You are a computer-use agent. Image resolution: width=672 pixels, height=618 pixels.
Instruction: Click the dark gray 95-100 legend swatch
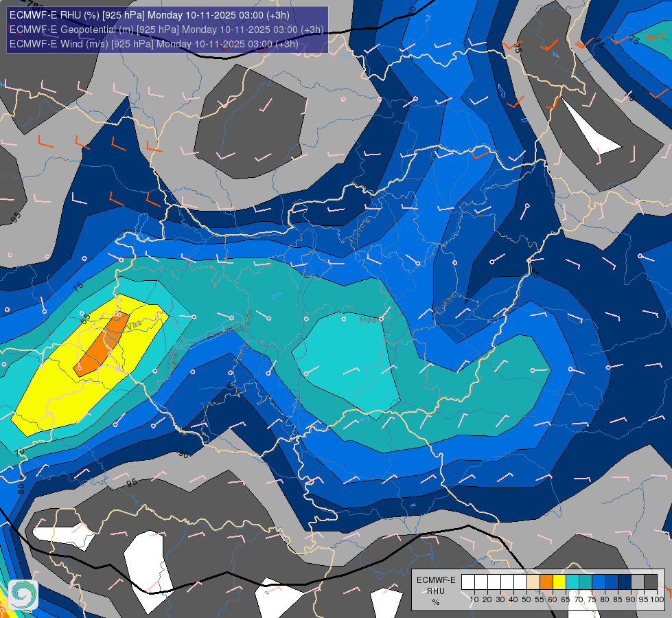(x=651, y=582)
